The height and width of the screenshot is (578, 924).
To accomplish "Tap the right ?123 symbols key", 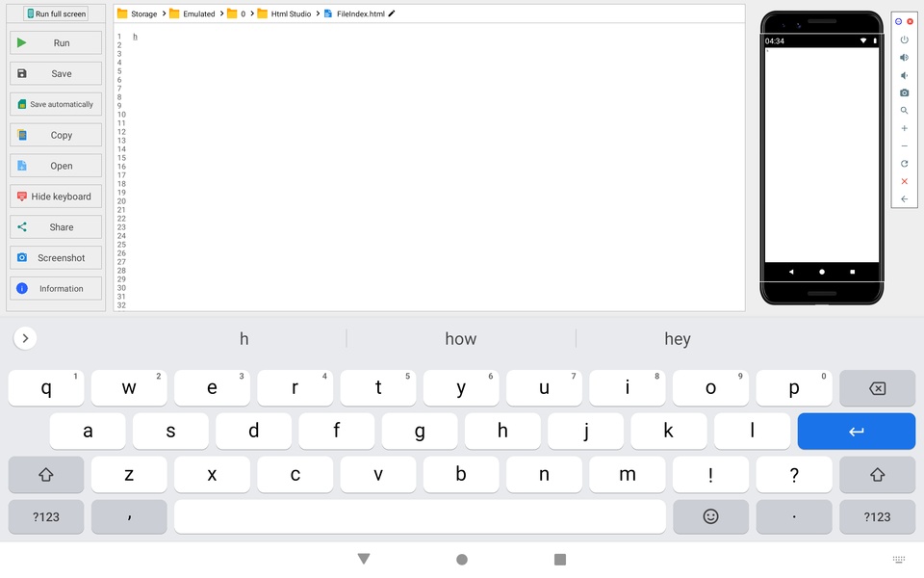I will click(877, 516).
